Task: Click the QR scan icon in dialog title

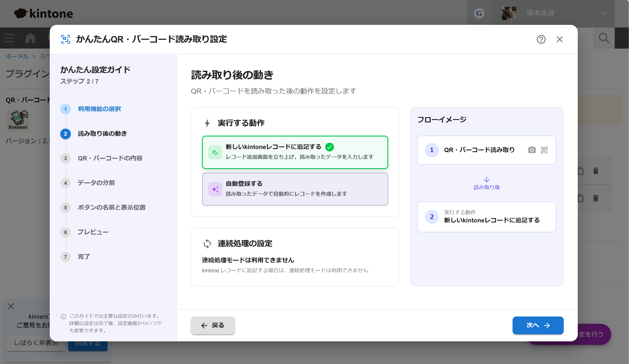Action: (65, 39)
